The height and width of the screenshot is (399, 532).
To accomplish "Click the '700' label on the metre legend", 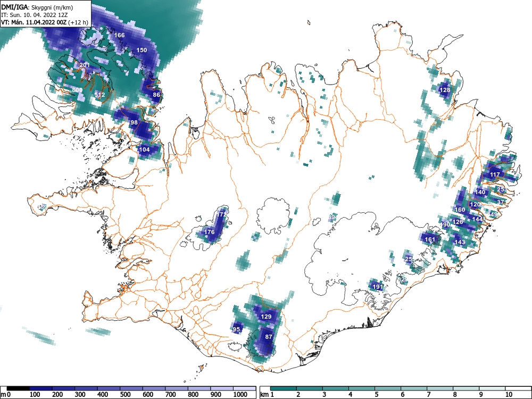I will [171, 394].
